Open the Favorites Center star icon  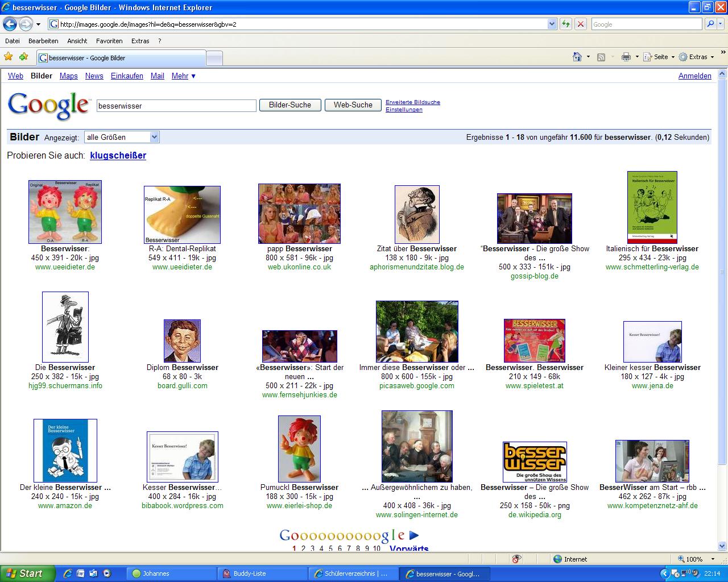tap(9, 57)
